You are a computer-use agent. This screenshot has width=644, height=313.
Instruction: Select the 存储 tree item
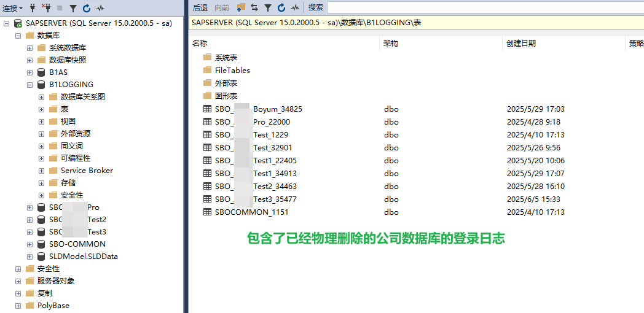(x=68, y=183)
